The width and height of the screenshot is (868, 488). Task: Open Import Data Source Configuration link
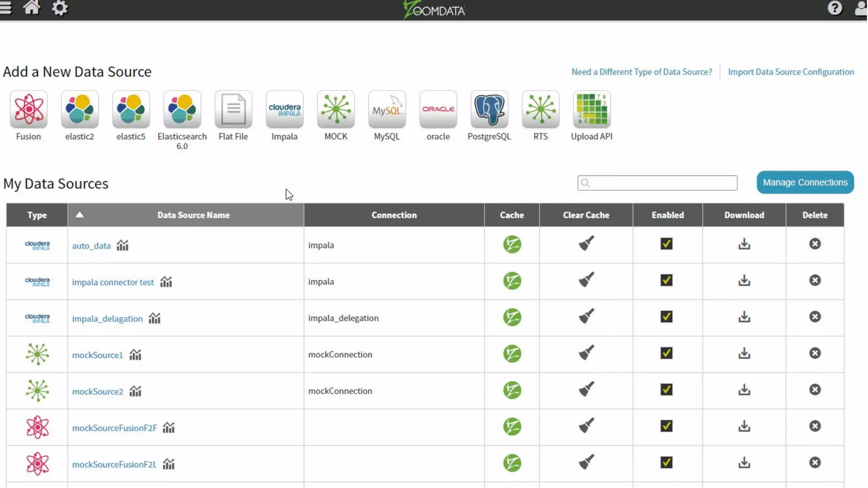[x=791, y=72]
